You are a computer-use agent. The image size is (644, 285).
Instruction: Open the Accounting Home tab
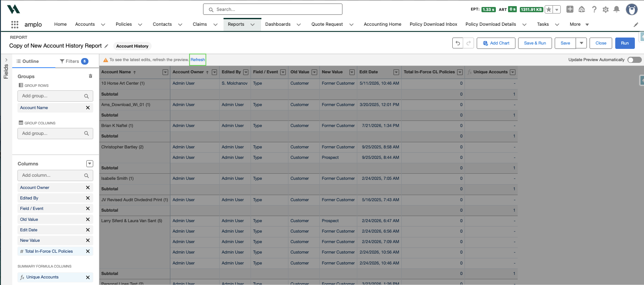[x=383, y=24]
